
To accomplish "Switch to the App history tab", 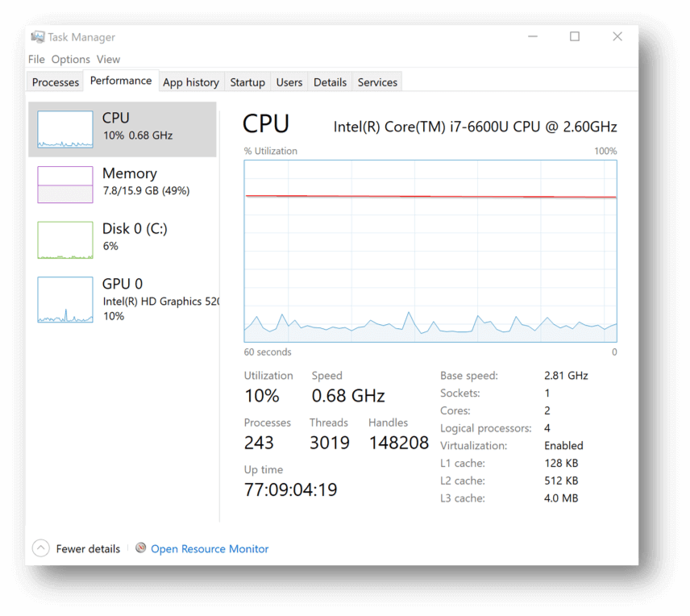I will coord(191,82).
